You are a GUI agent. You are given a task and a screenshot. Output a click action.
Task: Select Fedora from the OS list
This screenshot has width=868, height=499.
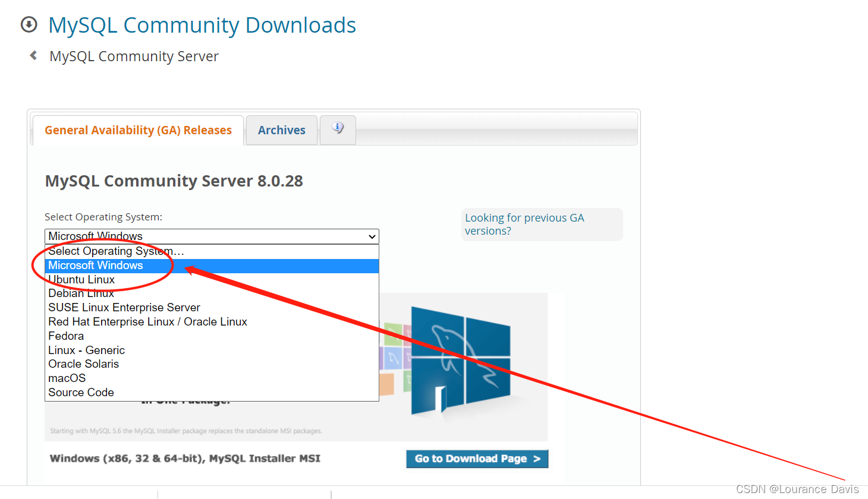pyautogui.click(x=212, y=336)
